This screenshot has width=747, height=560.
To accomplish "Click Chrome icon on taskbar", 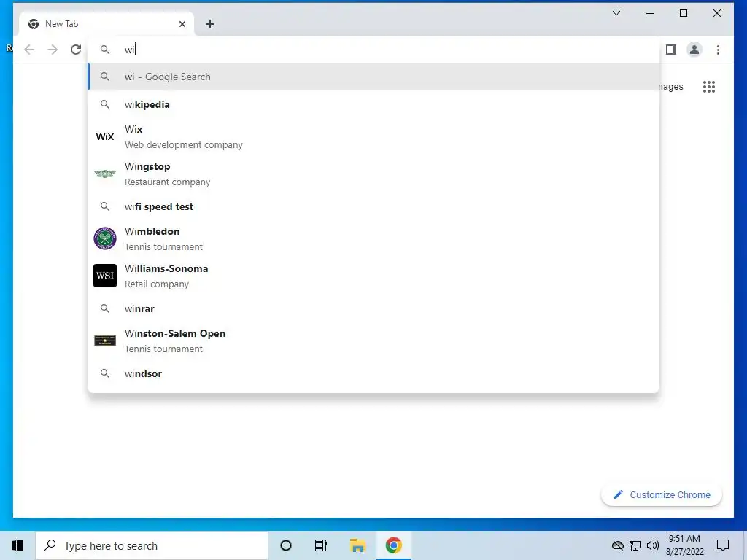I will pyautogui.click(x=393, y=545).
